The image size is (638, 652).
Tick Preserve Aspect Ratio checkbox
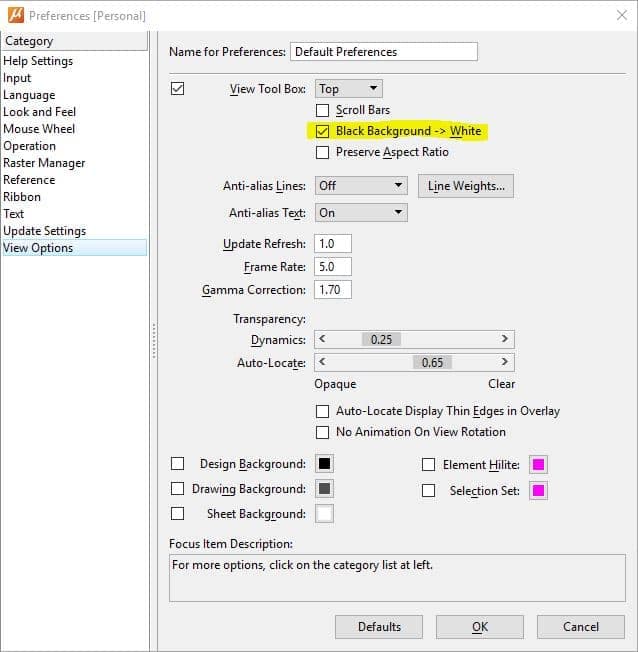322,153
